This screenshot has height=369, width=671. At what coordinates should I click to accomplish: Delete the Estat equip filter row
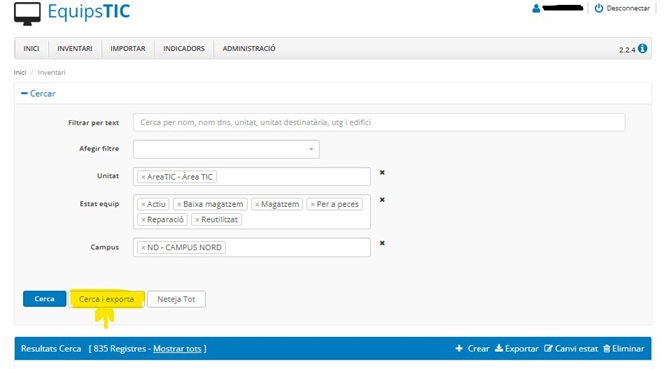click(x=382, y=200)
